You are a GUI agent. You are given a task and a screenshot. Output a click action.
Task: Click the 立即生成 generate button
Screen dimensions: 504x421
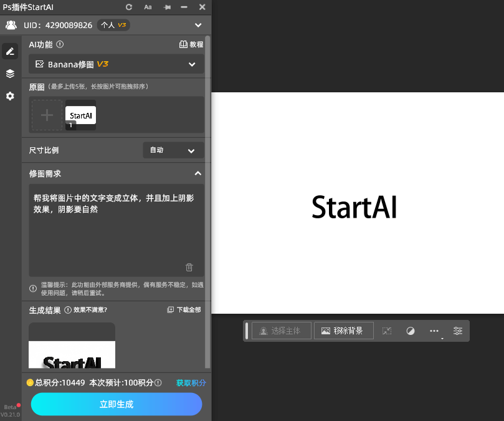(x=116, y=404)
